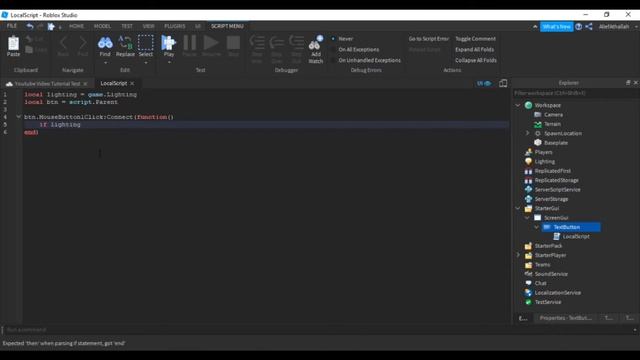Navigate Forward with the arrow icon

pyautogui.click(x=82, y=42)
